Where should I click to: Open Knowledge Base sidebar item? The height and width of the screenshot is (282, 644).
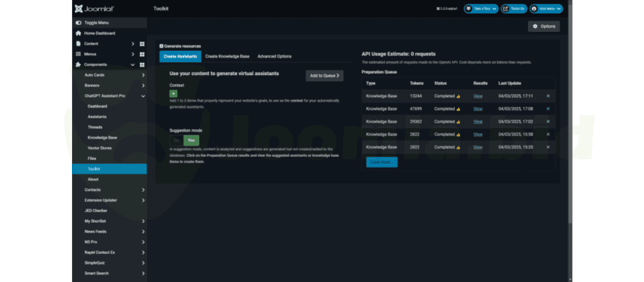[102, 138]
